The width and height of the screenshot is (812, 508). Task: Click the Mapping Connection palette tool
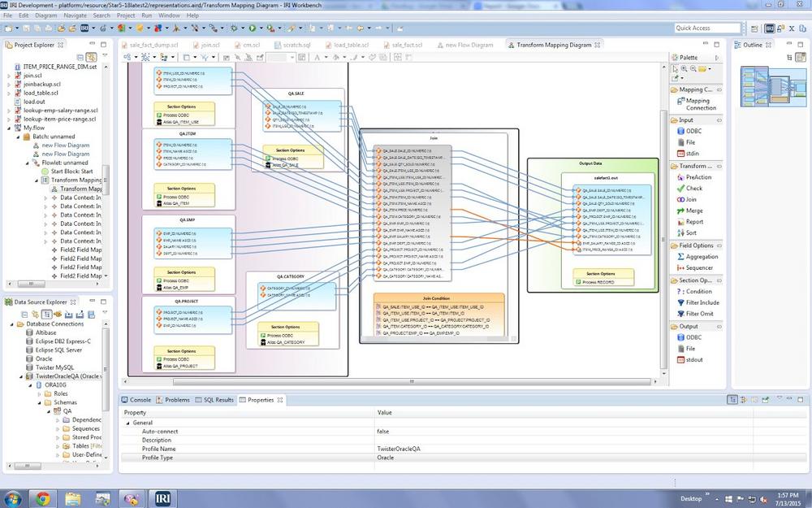(x=700, y=104)
